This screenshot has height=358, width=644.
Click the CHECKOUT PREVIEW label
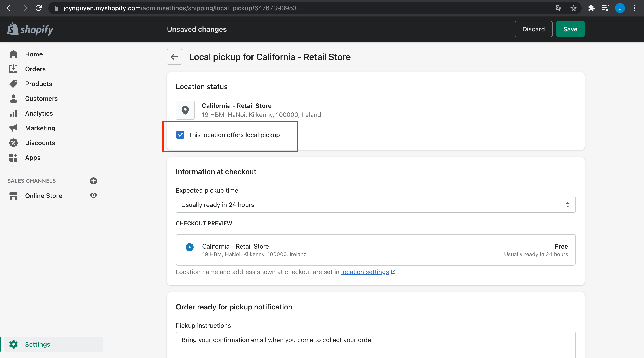(204, 223)
